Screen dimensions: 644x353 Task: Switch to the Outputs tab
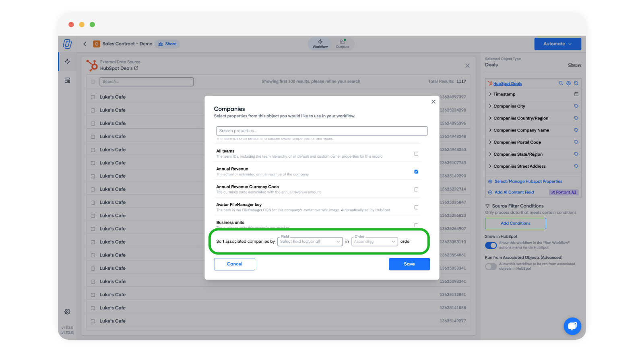pyautogui.click(x=343, y=44)
